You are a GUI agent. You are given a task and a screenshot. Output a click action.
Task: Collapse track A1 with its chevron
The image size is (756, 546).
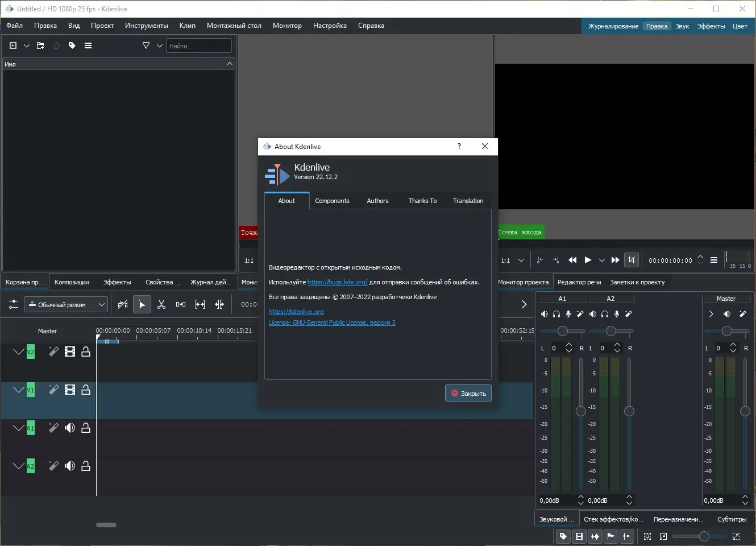click(x=19, y=428)
